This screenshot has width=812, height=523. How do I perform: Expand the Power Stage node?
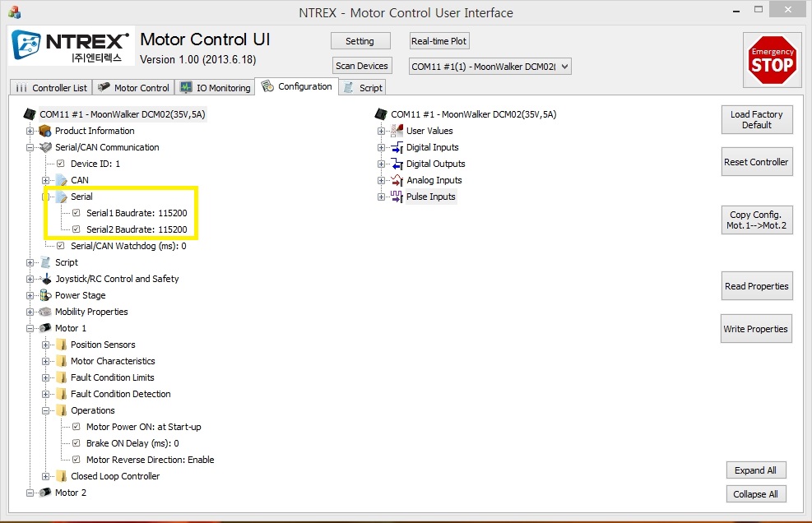click(30, 296)
